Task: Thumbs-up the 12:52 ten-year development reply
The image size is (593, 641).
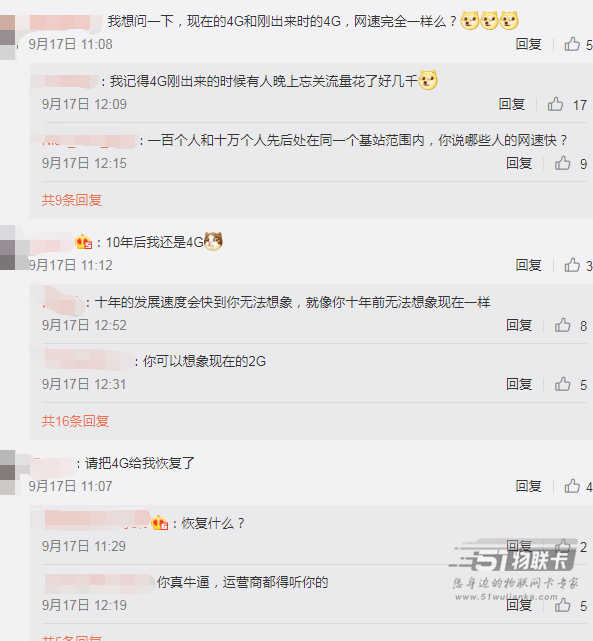Action: click(x=563, y=325)
